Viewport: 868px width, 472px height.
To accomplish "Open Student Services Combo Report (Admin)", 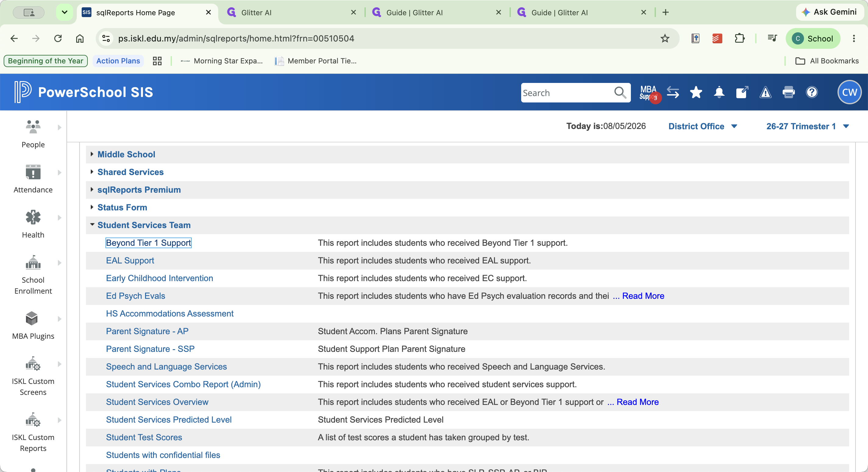I will [183, 384].
